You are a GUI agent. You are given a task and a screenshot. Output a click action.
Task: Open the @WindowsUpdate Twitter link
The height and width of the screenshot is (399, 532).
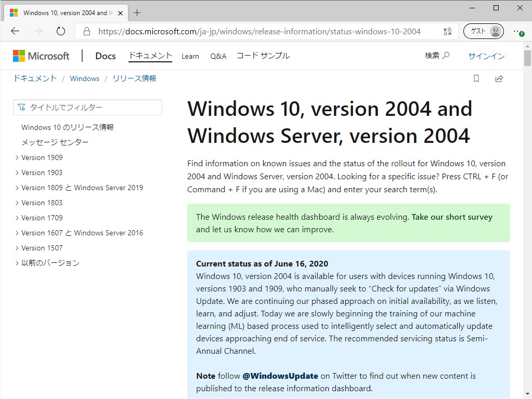tap(280, 376)
